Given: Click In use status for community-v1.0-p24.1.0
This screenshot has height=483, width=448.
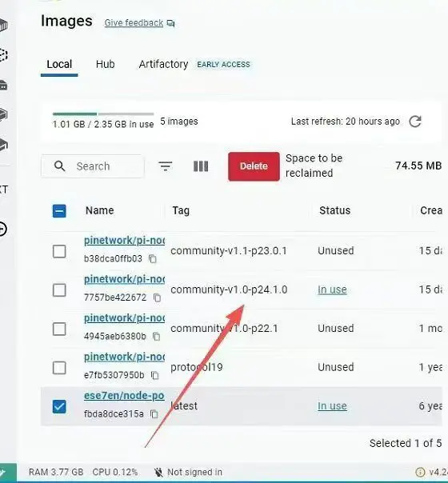Looking at the screenshot, I should [x=332, y=289].
